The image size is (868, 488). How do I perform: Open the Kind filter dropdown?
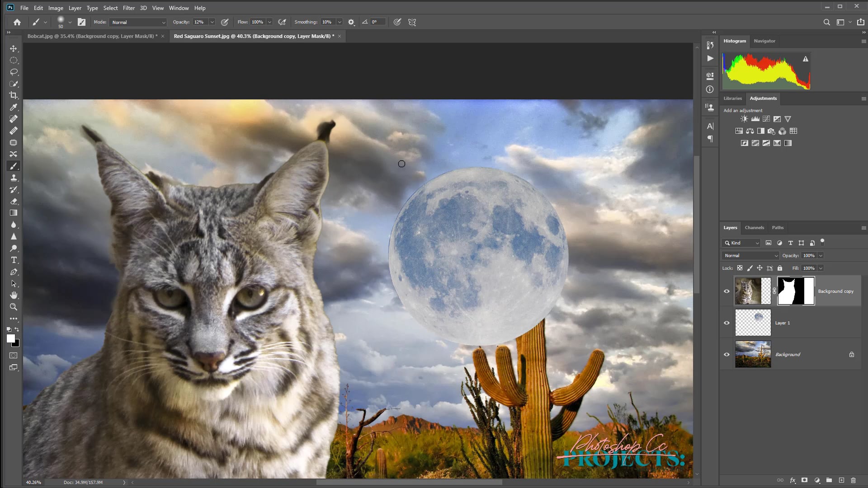click(x=741, y=243)
